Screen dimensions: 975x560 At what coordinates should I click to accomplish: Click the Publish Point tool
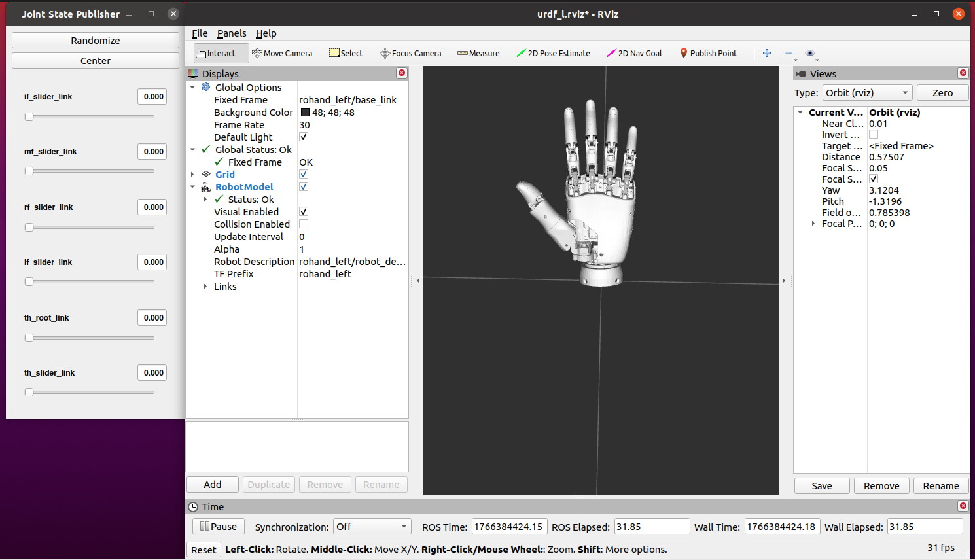(x=708, y=54)
